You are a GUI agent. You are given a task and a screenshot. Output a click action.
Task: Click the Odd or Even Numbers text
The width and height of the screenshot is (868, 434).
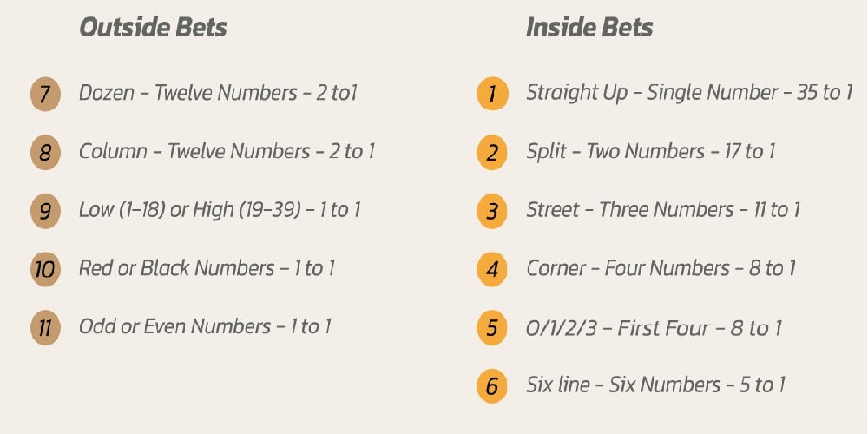click(205, 327)
